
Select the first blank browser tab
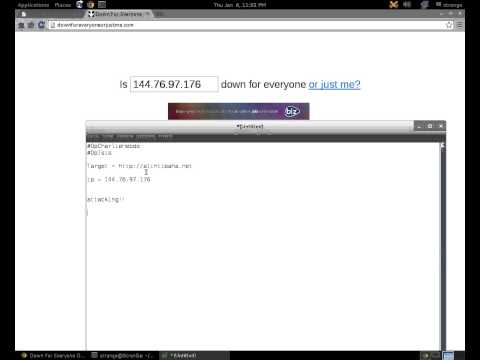tap(50, 14)
